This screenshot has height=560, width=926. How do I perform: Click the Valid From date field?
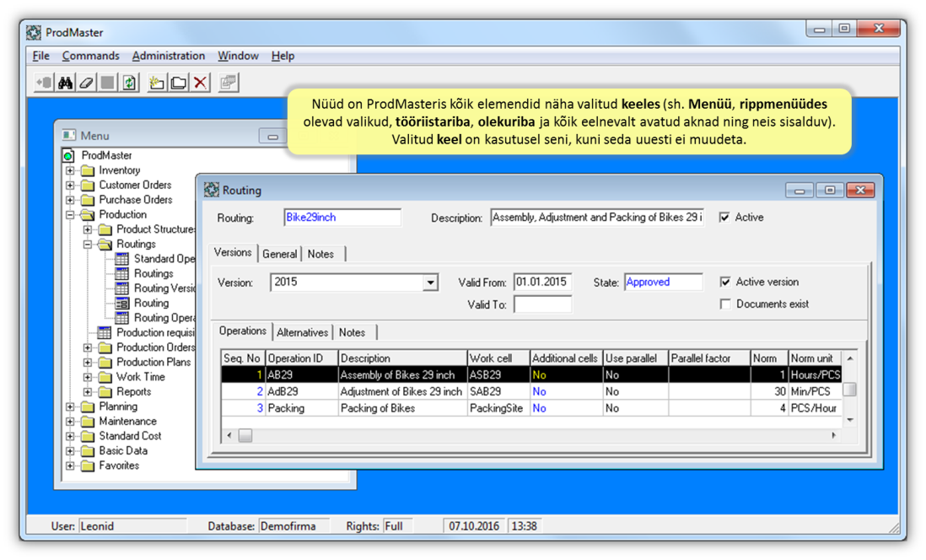coord(542,282)
